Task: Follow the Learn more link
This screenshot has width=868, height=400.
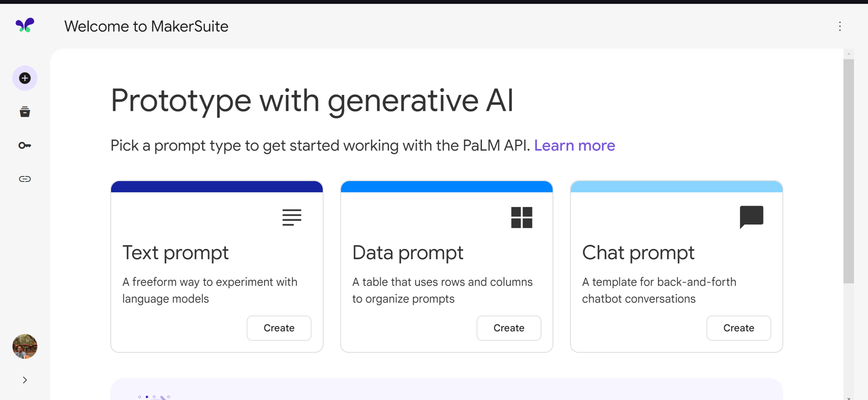Action: click(x=575, y=146)
